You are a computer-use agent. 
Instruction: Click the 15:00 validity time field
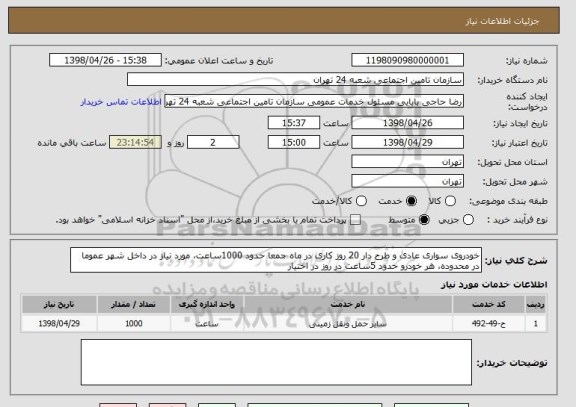pos(294,142)
